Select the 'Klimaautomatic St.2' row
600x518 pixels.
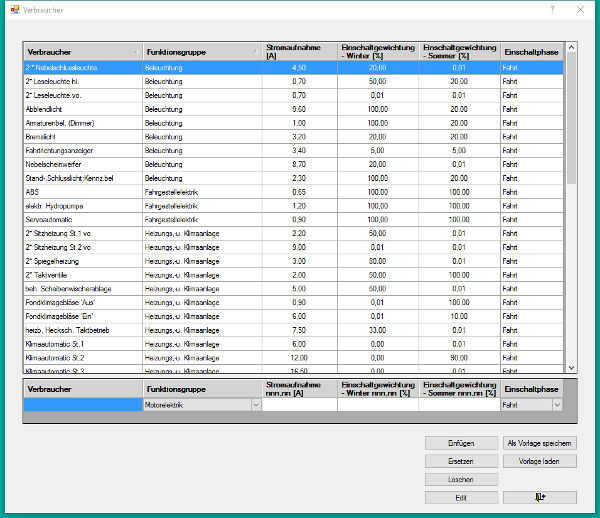point(293,358)
